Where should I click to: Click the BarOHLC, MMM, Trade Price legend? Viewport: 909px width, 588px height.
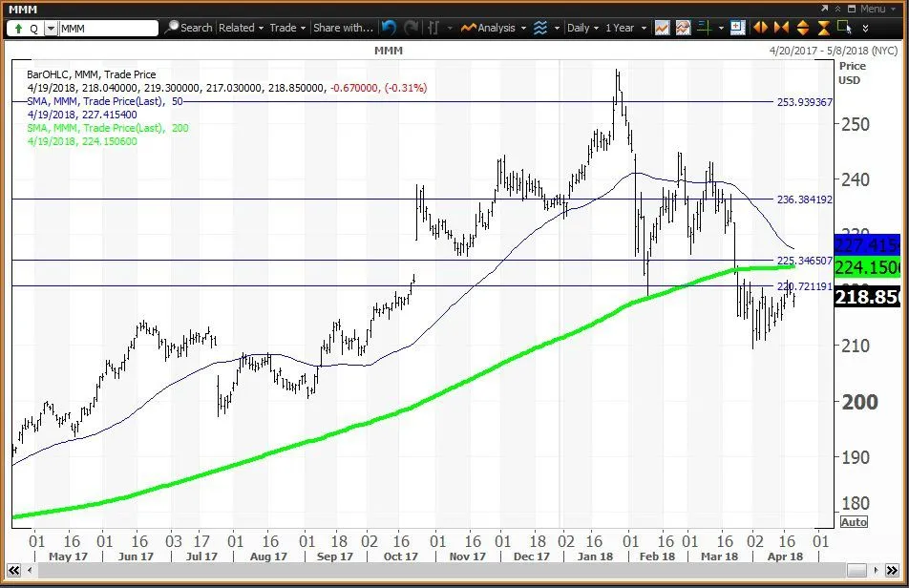pos(91,74)
